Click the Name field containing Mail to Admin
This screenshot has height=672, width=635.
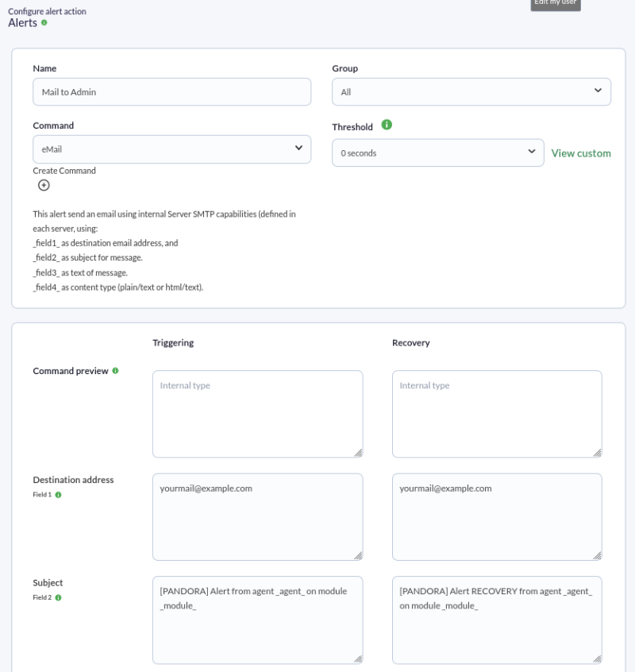tap(171, 91)
